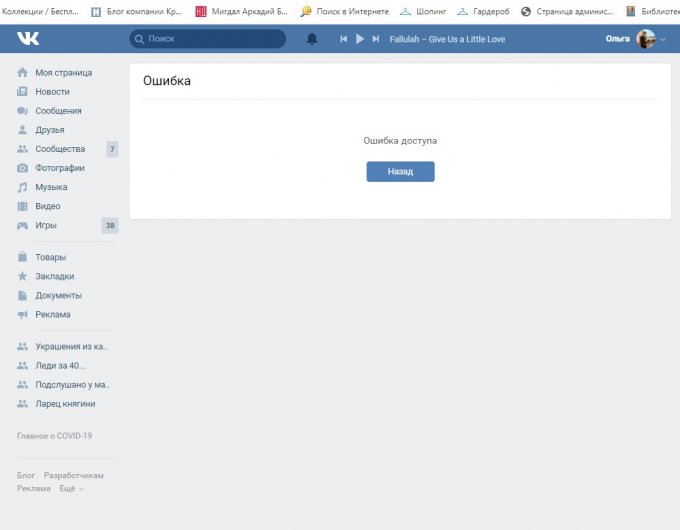Expand the Ещё footer menu
This screenshot has height=530, width=680.
[71, 489]
